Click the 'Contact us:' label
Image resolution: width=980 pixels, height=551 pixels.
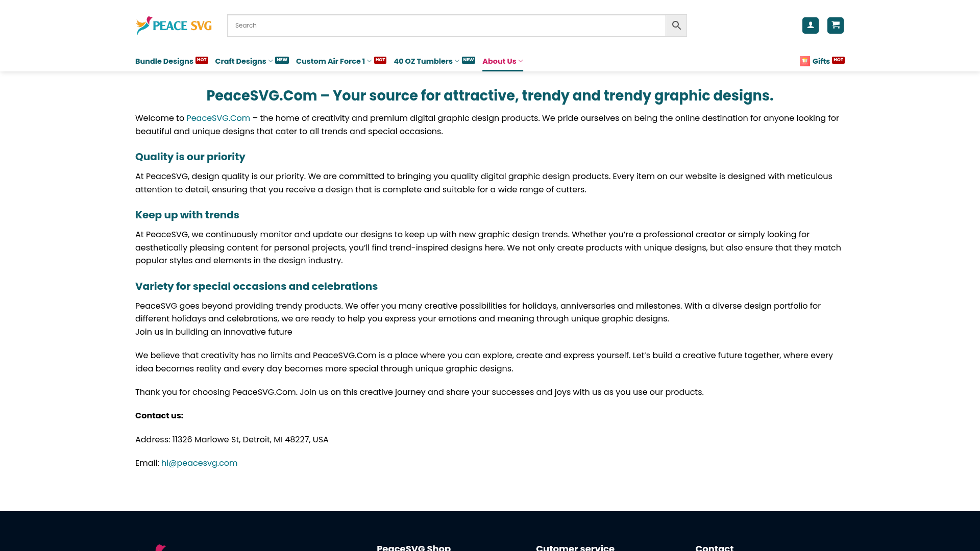[x=159, y=416]
